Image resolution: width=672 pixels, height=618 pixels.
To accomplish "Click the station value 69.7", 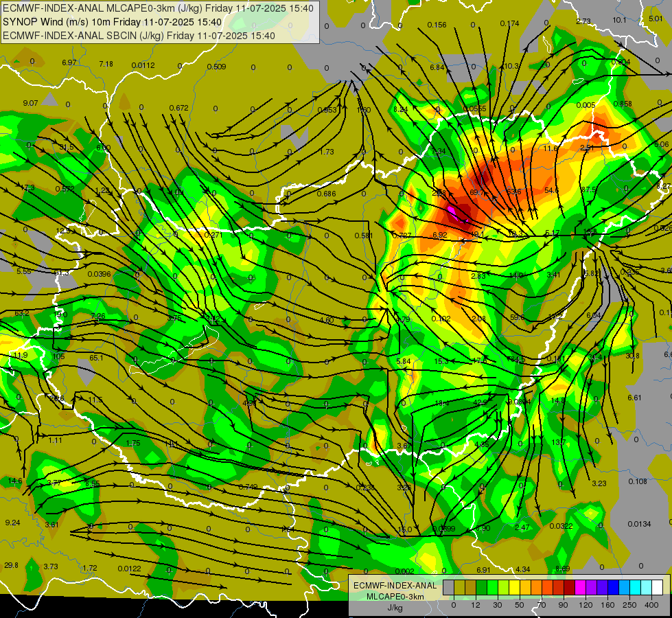I will (477, 192).
